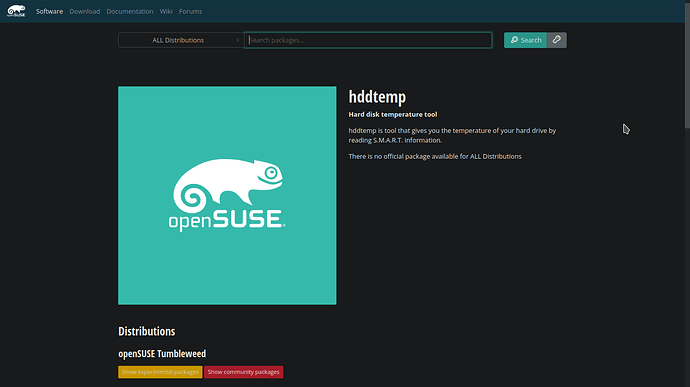This screenshot has height=387, width=690.
Task: Click the 'hddtemp is tool that gives' description
Action: coord(452,135)
